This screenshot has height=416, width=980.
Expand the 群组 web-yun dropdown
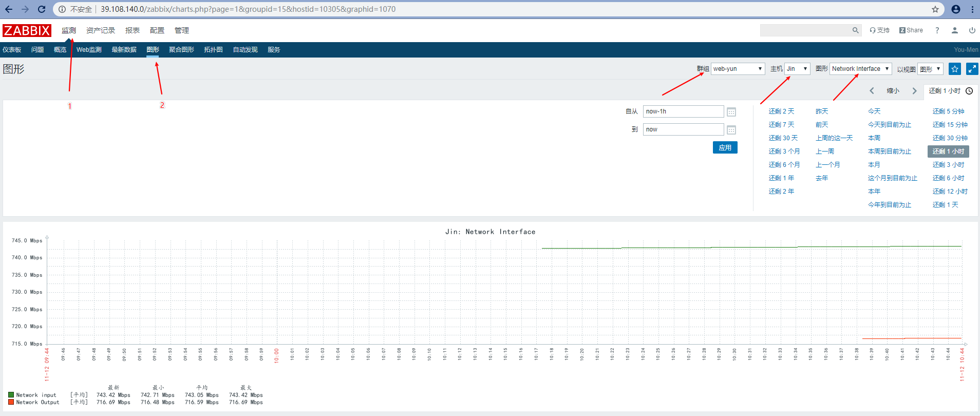coord(738,69)
